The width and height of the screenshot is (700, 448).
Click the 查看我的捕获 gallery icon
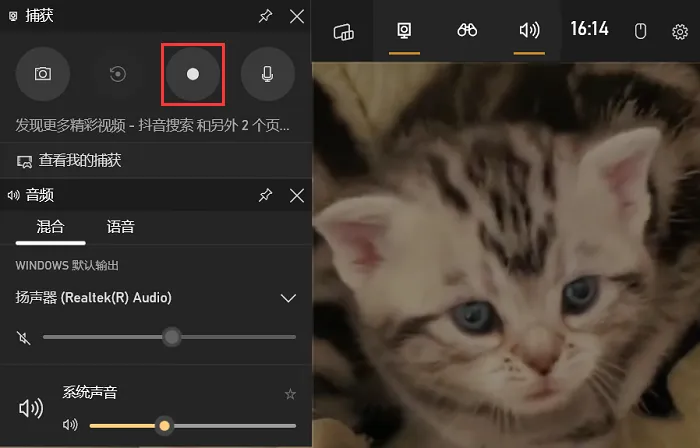coord(24,162)
